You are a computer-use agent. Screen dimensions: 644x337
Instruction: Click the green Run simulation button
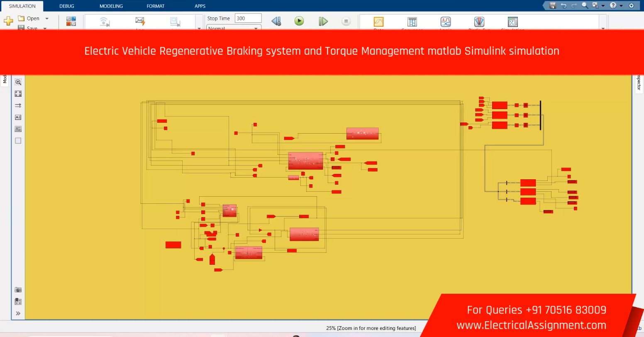click(x=299, y=21)
